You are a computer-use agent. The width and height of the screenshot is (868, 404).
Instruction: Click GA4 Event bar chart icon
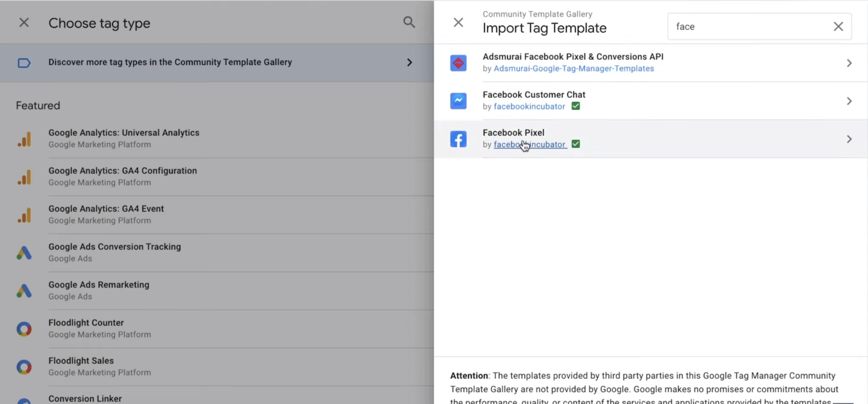pyautogui.click(x=24, y=215)
